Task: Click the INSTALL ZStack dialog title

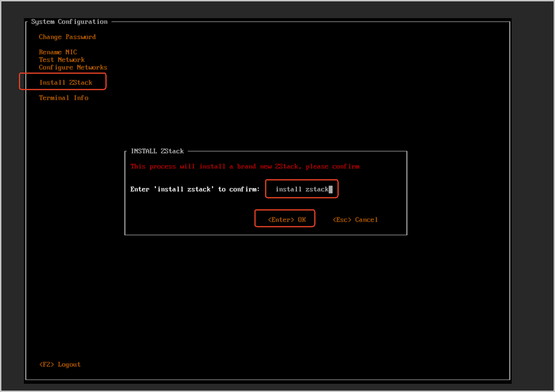Action: click(157, 151)
